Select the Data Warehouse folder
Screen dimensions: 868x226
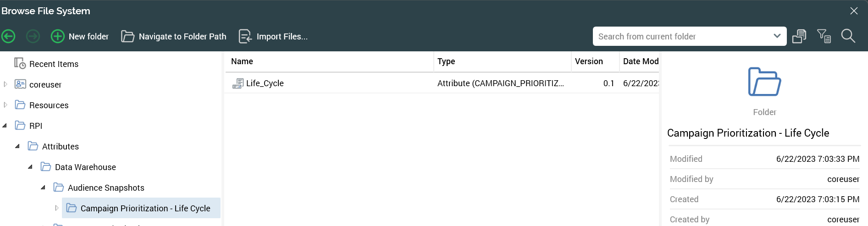tap(85, 167)
